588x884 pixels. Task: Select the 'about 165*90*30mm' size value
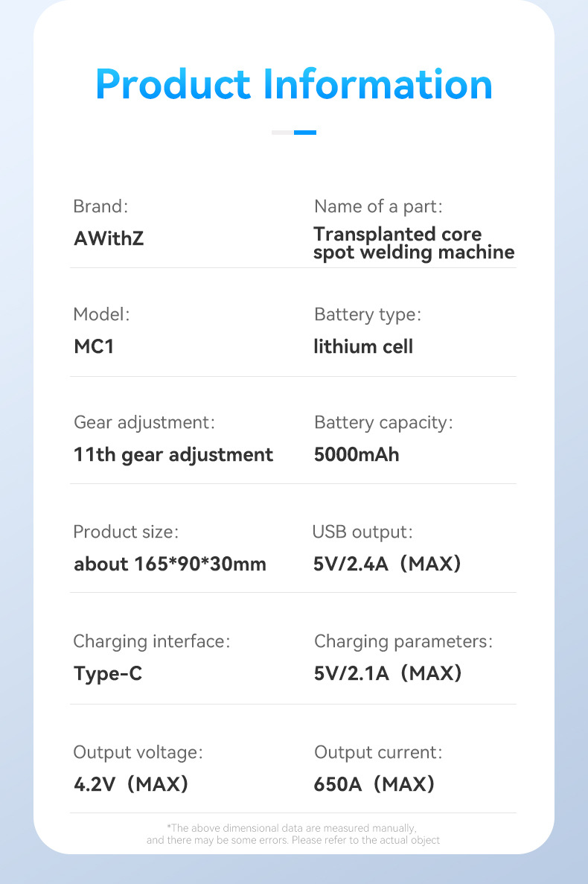pos(170,564)
